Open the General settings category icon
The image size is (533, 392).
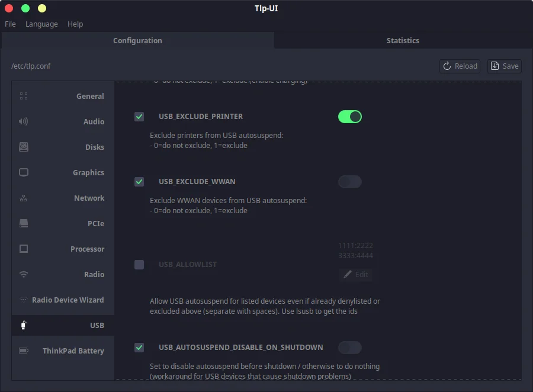(x=24, y=96)
